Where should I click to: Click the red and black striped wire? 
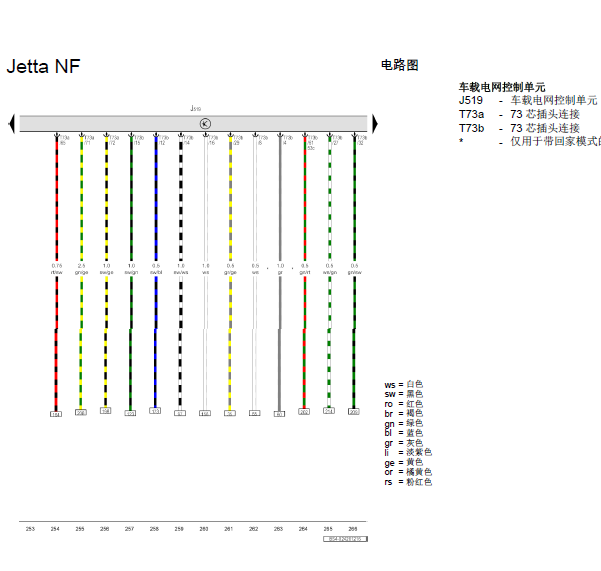[x=57, y=199]
